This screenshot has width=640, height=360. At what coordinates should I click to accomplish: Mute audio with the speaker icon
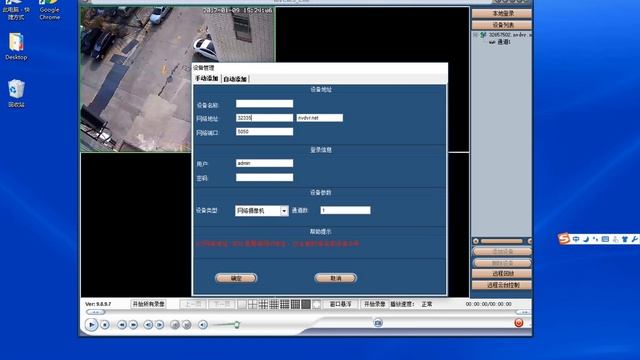(x=203, y=324)
